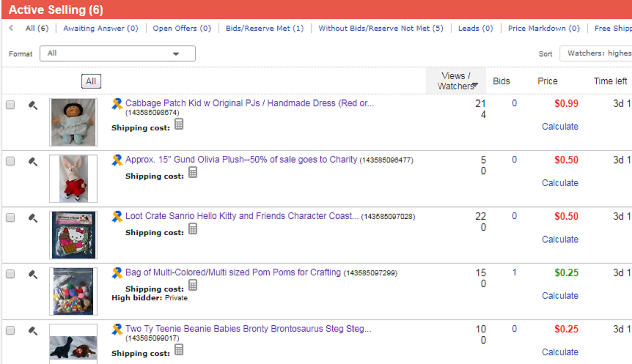
Task: Click the High bidder: Private text
Action: pos(149,298)
